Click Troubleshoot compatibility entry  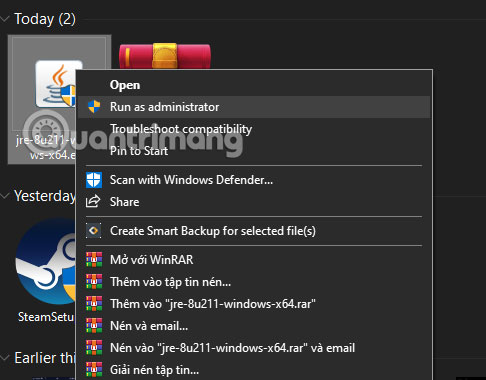pos(254,129)
